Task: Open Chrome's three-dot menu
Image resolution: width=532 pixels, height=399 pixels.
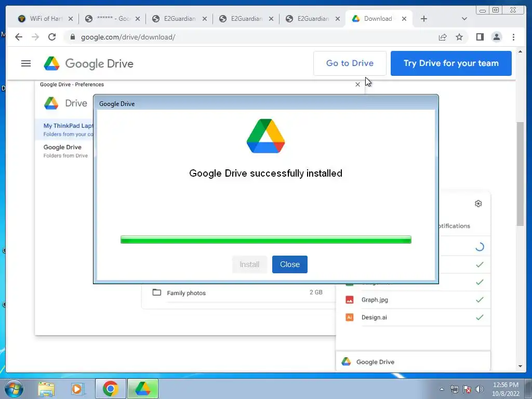Action: tap(513, 37)
